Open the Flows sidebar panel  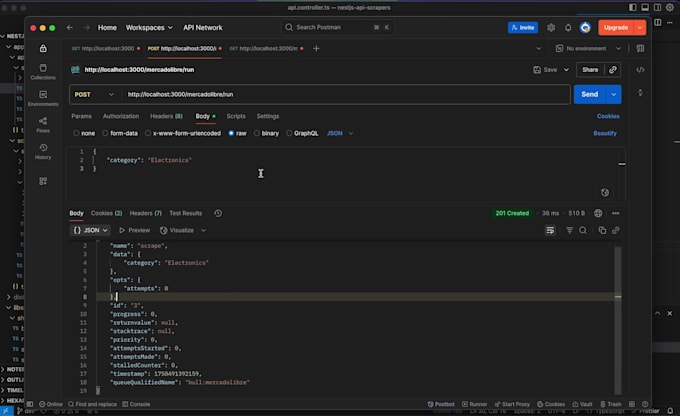(43, 125)
